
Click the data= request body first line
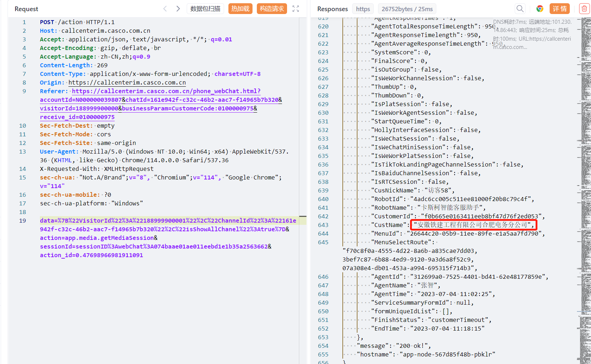[168, 220]
